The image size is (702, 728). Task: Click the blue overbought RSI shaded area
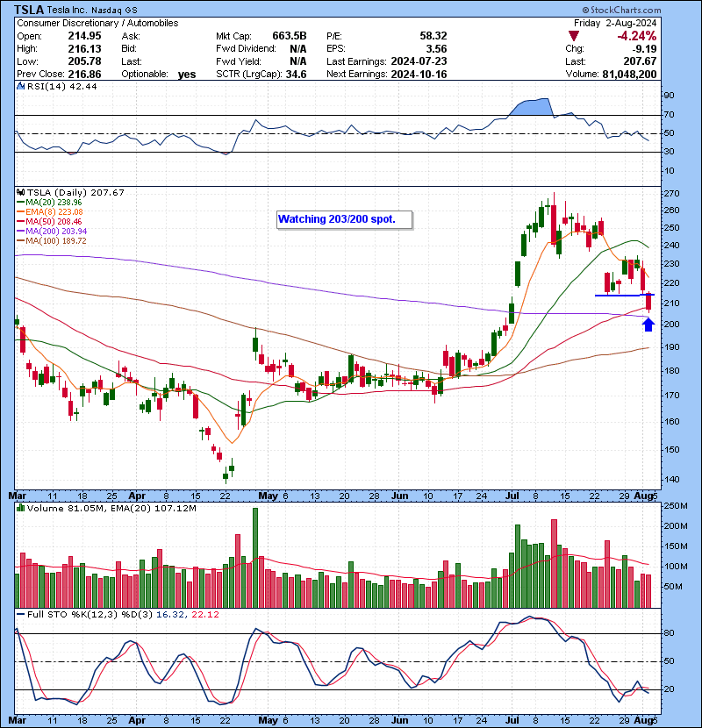(x=531, y=106)
